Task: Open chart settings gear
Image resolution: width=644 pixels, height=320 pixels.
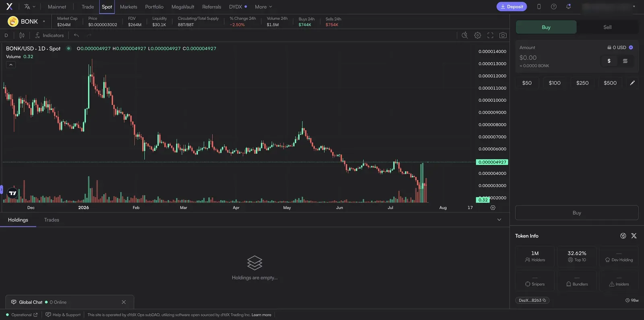Action: pos(477,35)
